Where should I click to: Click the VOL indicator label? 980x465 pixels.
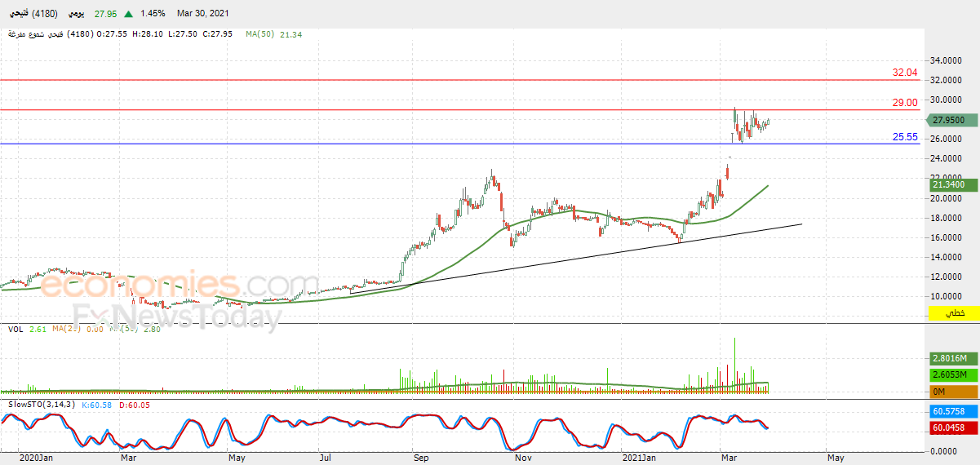pos(15,329)
